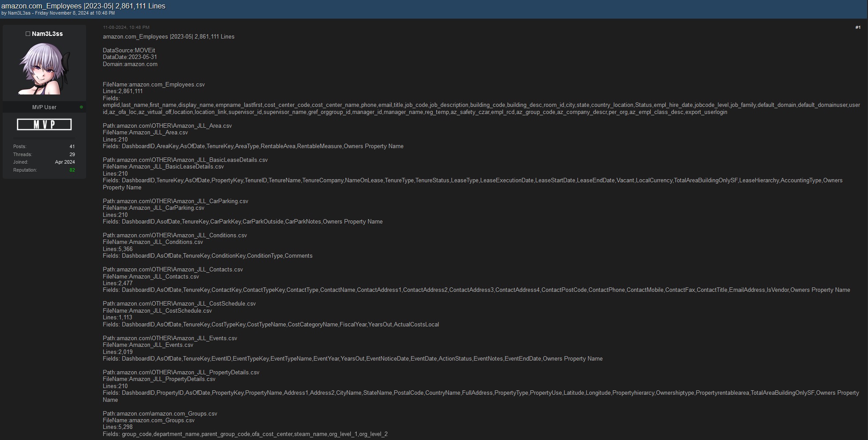Click FileName:Amazon_JLL_Contacts.csv text
The image size is (868, 440).
(x=151, y=277)
